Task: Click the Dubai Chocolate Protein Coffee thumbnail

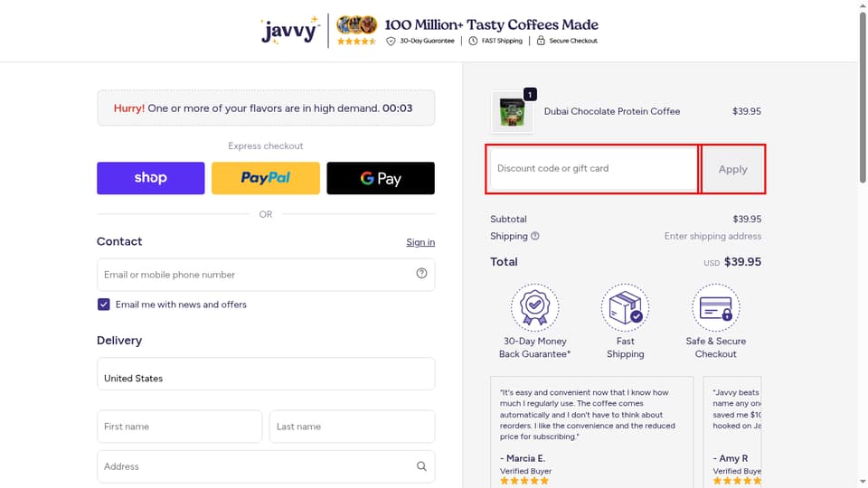Action: click(x=513, y=112)
